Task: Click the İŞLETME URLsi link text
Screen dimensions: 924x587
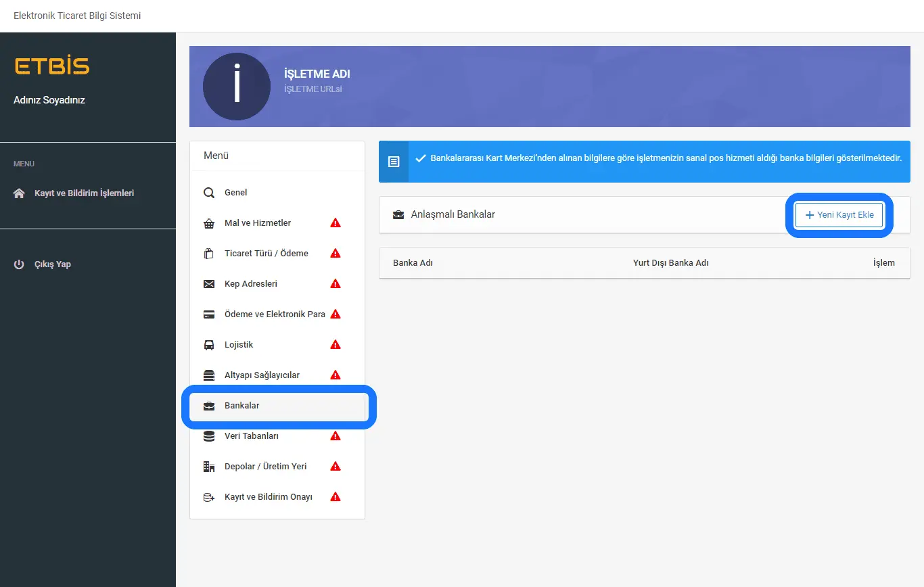Action: [x=313, y=89]
